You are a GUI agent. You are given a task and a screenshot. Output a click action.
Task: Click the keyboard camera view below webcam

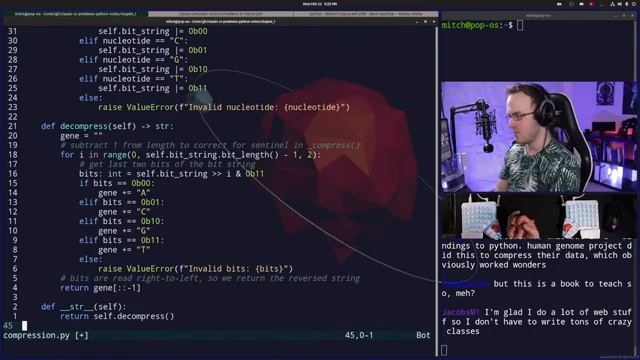click(539, 216)
